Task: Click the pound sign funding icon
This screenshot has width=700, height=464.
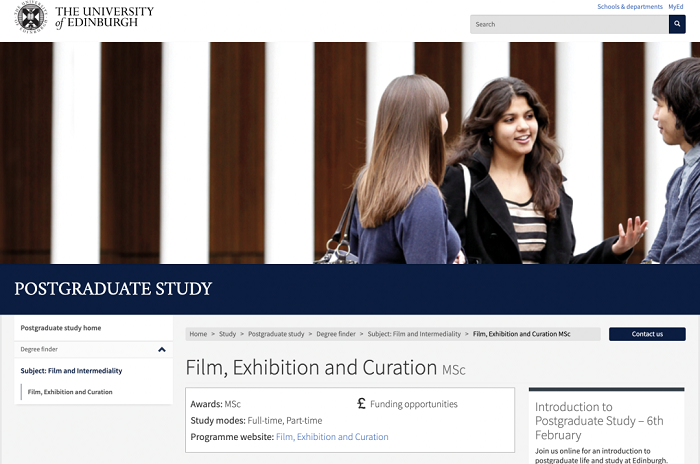Action: point(362,404)
